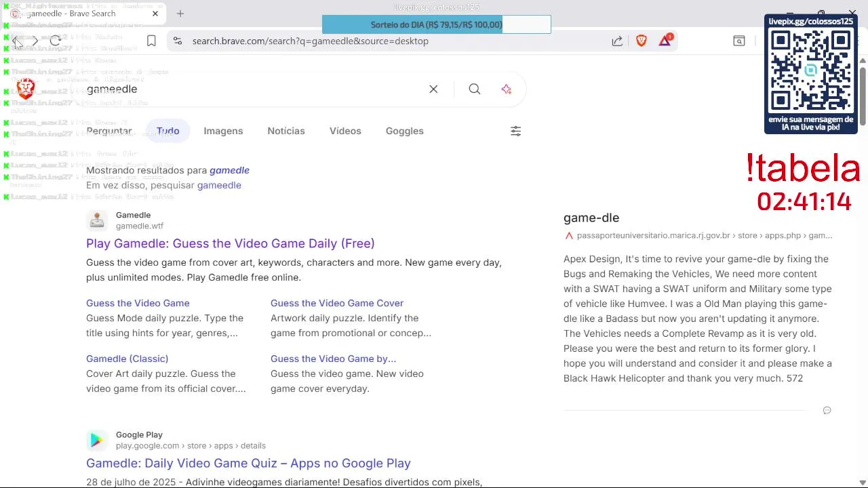Click the vertical page scrollbar thumb
The width and height of the screenshot is (868, 488).
point(863,96)
